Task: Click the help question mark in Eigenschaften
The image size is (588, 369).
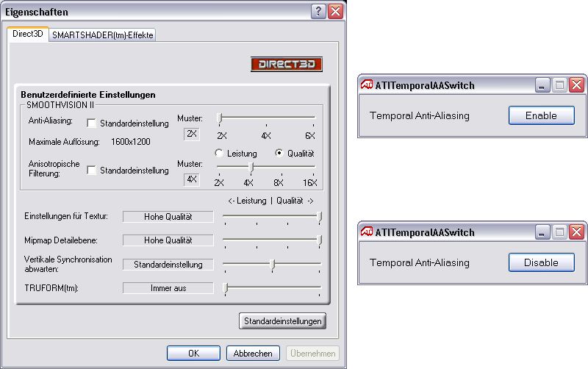Action: click(x=318, y=12)
